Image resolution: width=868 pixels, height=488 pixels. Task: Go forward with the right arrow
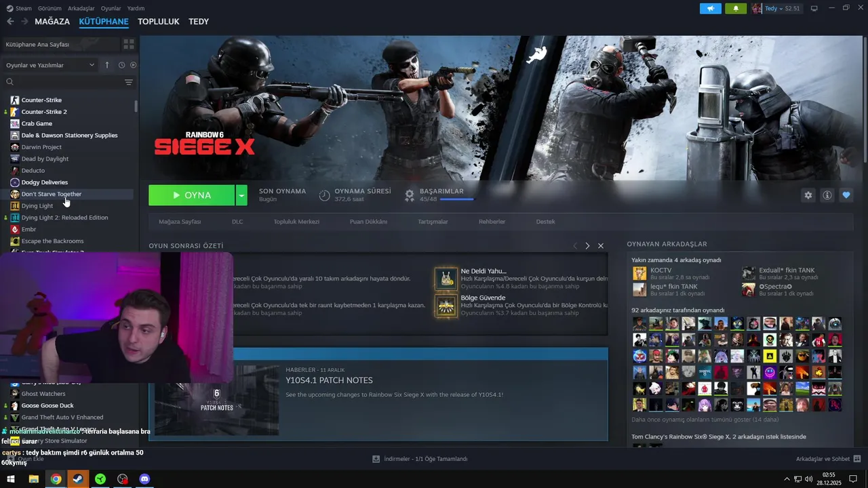click(x=24, y=22)
